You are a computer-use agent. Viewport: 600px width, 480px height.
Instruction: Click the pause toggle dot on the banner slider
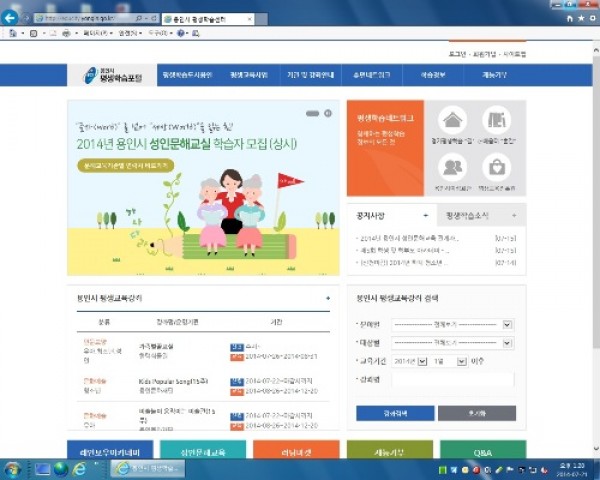[327, 114]
